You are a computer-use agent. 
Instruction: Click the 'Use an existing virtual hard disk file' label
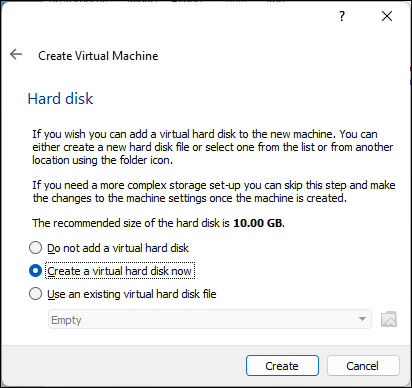(x=132, y=294)
